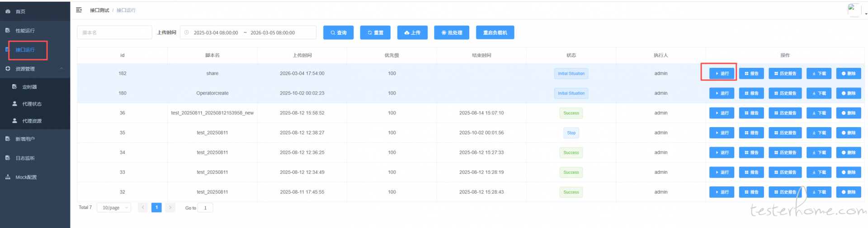Toggle the sidebar collapse hamburger icon
Viewport: 868px width, 228px height.
[79, 10]
